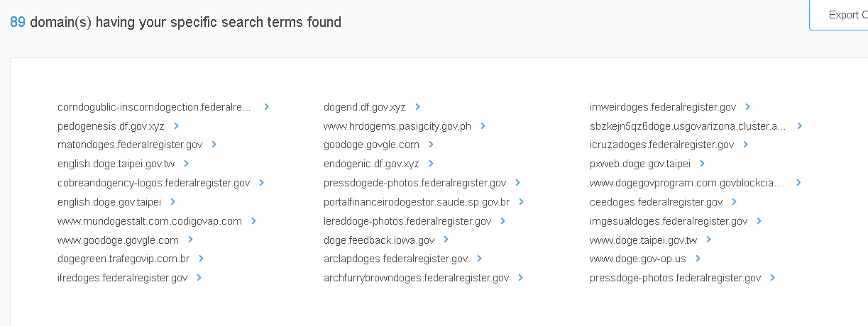
Task: Select ceedoges.federalregister.gov domain entry
Action: tap(656, 202)
